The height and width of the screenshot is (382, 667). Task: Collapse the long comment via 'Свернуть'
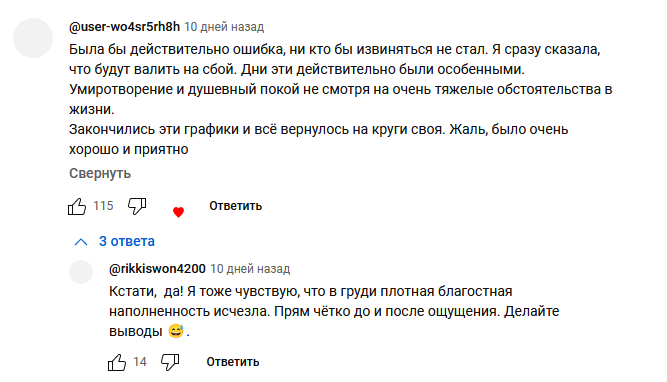click(x=100, y=174)
